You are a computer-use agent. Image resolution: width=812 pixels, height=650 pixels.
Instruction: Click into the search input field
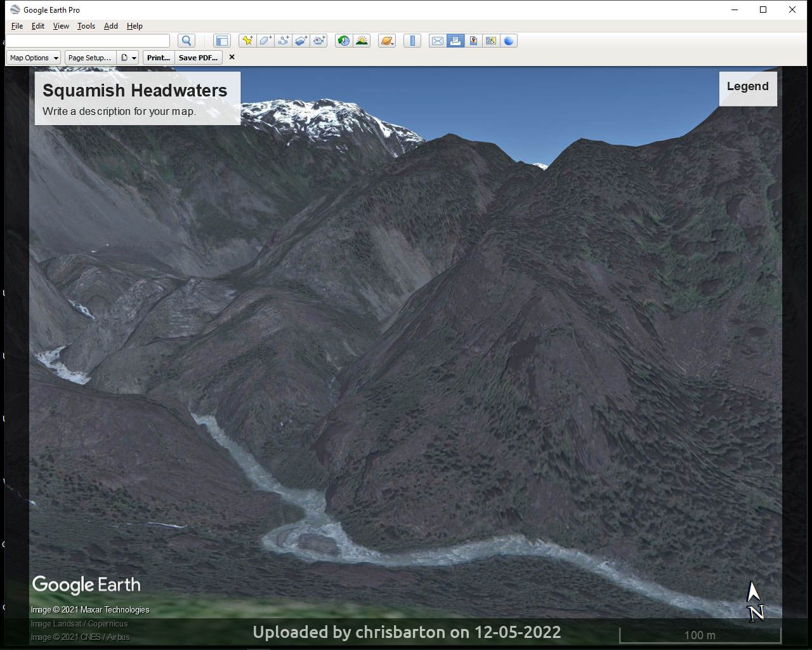(x=88, y=41)
